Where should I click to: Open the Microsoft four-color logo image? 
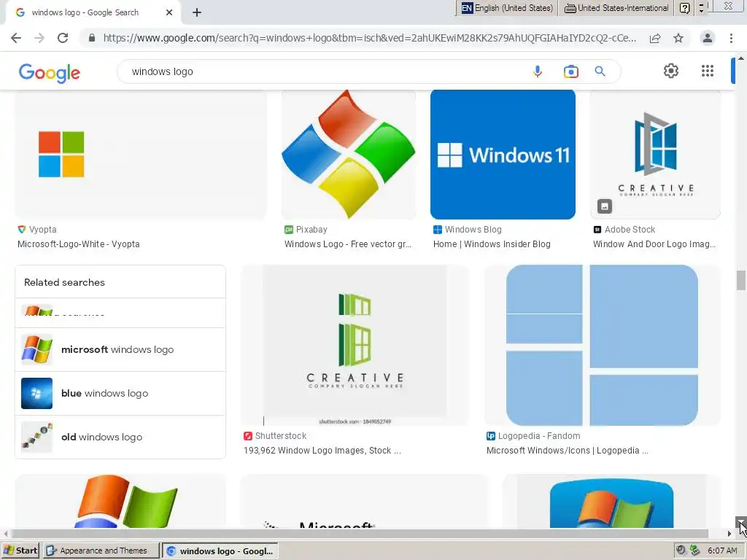tap(141, 155)
